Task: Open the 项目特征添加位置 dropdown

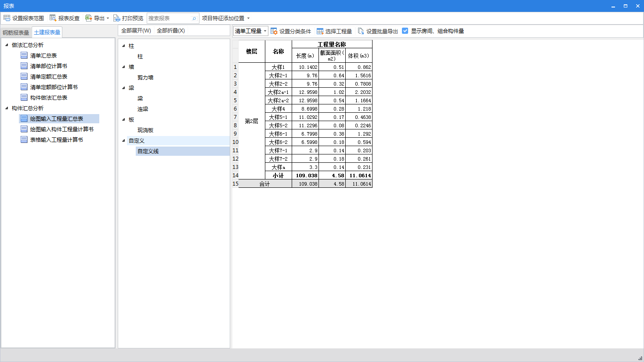Action: 248,18
